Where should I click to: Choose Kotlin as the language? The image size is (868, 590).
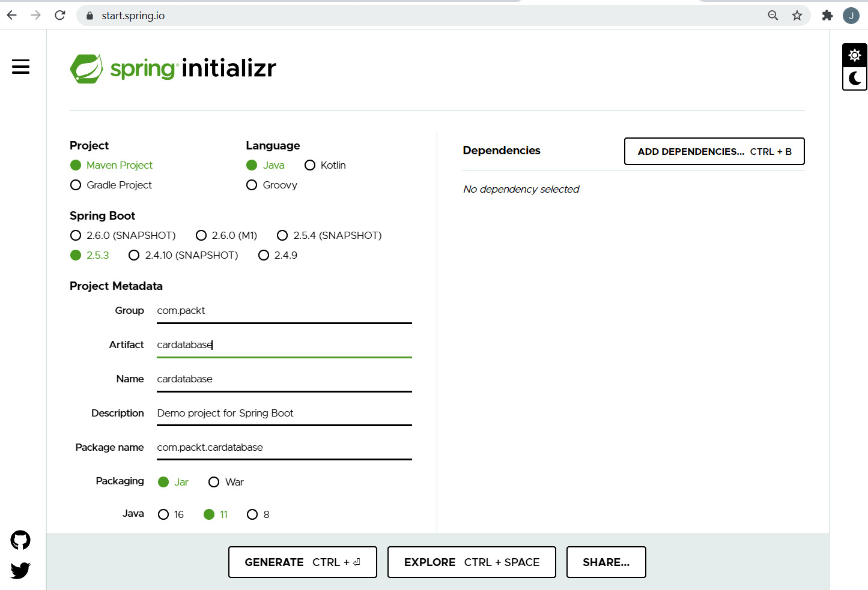(325, 165)
